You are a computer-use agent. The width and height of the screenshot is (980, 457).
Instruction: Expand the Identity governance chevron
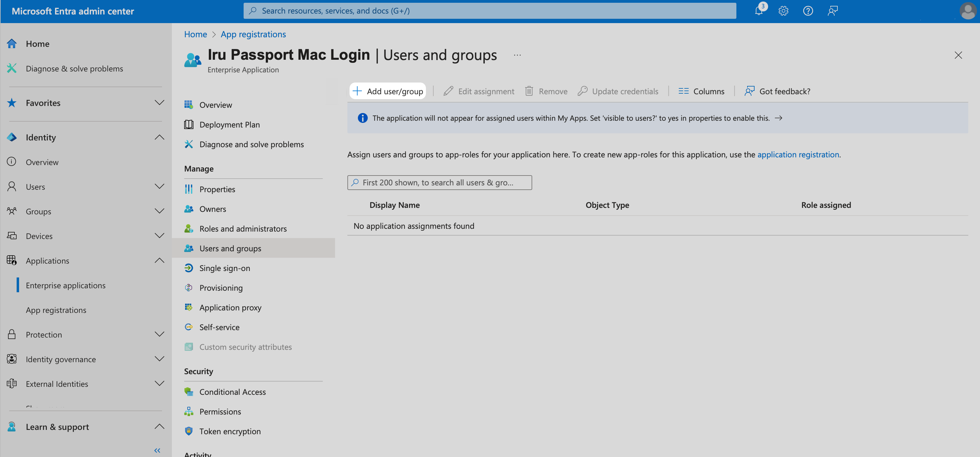point(160,359)
